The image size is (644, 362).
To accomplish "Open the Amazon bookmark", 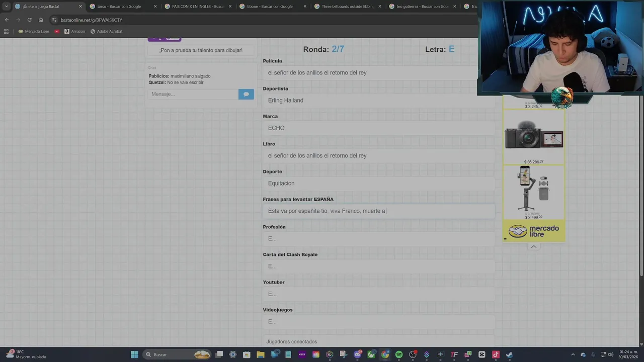I will click(74, 31).
